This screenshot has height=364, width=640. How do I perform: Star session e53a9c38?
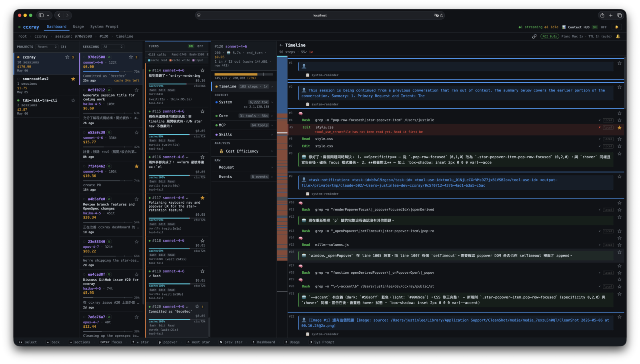(x=136, y=132)
